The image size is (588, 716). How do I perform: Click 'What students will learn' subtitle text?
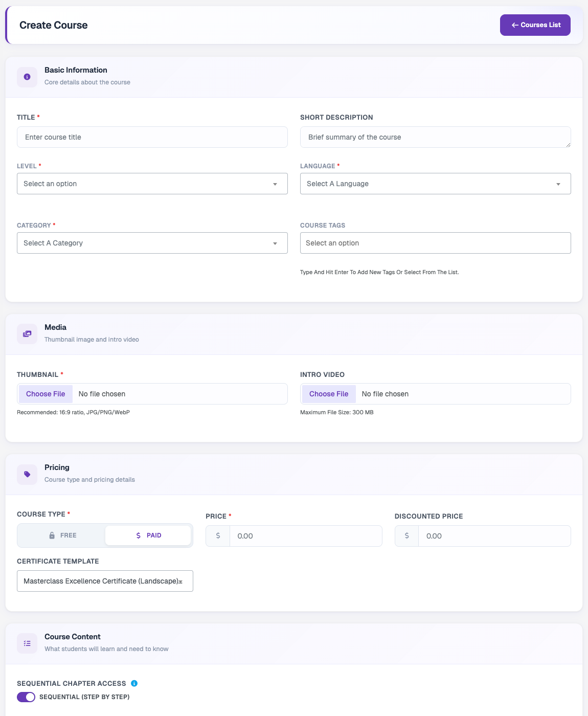(x=106, y=649)
